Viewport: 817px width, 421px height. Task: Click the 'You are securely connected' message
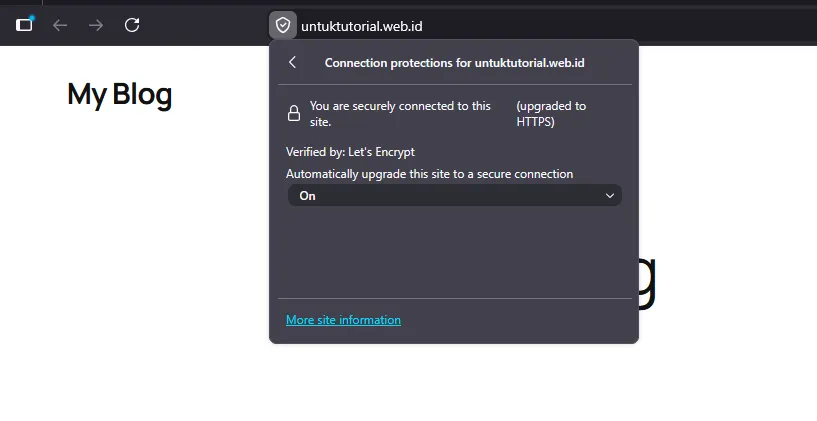[x=400, y=114]
